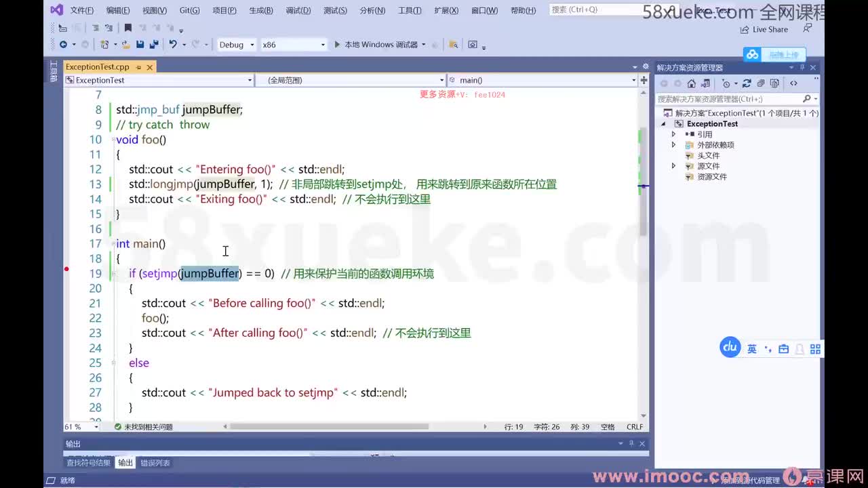Select the ExceptionTest.cpp editor tab
Viewport: 868px width, 488px height.
[97, 67]
